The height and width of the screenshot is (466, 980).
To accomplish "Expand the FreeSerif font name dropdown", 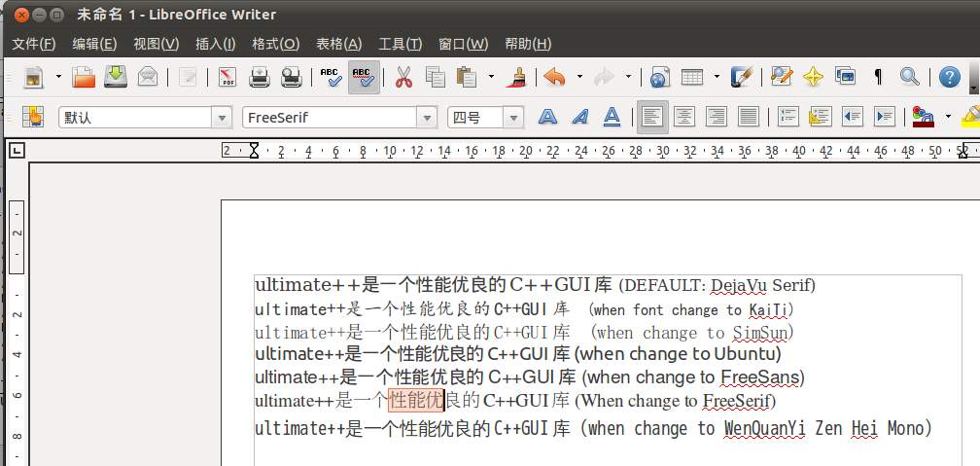I will 426,118.
